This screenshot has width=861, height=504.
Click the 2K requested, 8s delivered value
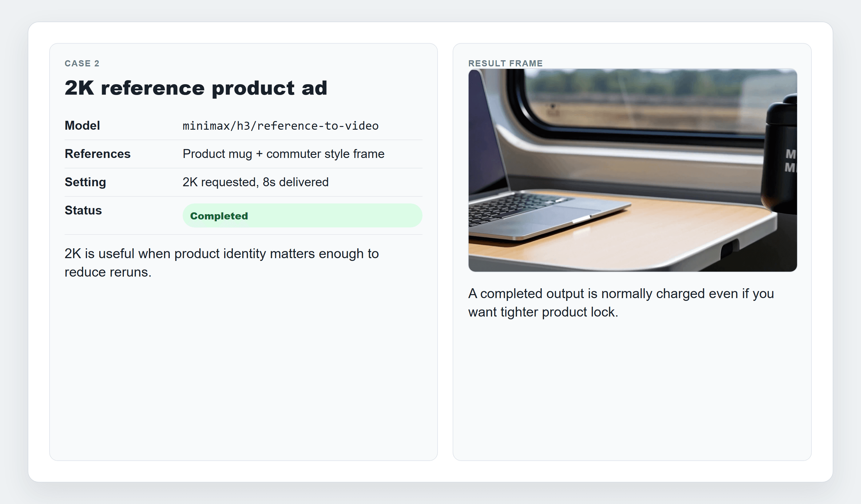click(x=256, y=182)
